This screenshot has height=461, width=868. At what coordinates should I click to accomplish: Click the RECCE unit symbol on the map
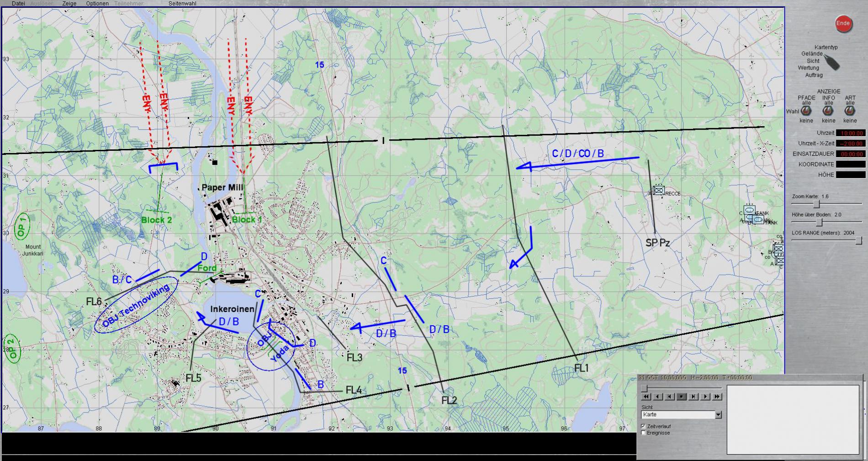coord(658,191)
